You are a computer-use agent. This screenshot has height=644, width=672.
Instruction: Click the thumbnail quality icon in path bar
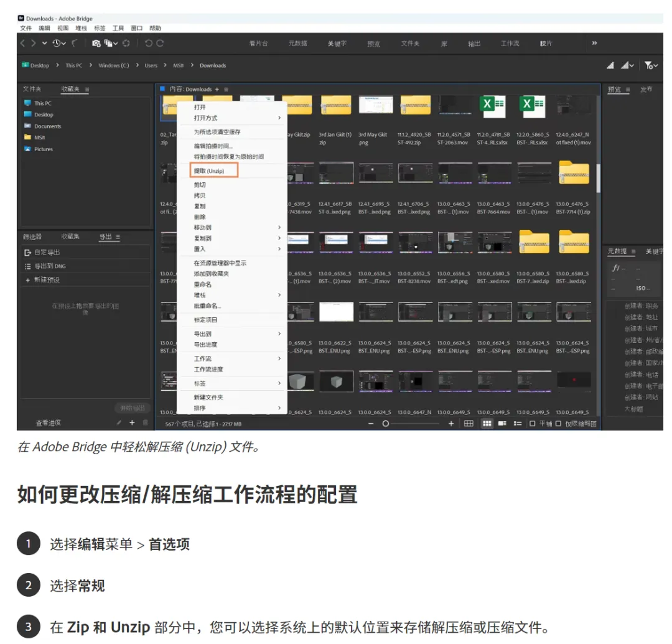click(x=610, y=65)
